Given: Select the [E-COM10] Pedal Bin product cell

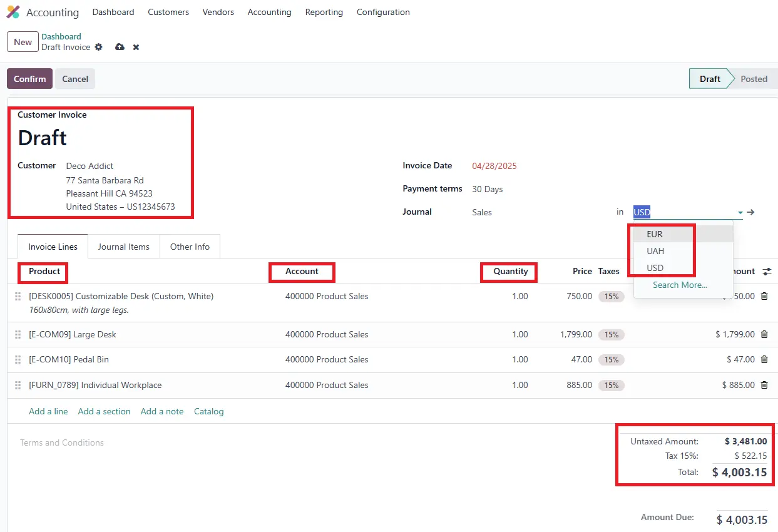Looking at the screenshot, I should pos(69,359).
